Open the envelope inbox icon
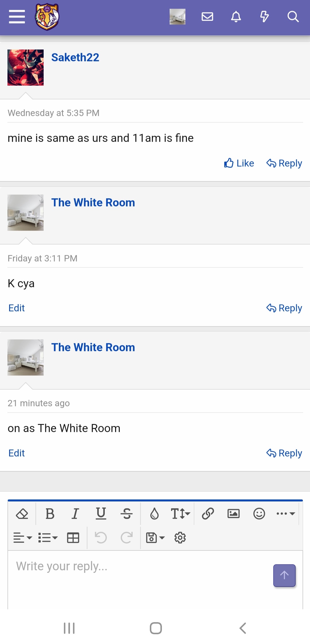Image resolution: width=310 pixels, height=644 pixels. pos(207,17)
